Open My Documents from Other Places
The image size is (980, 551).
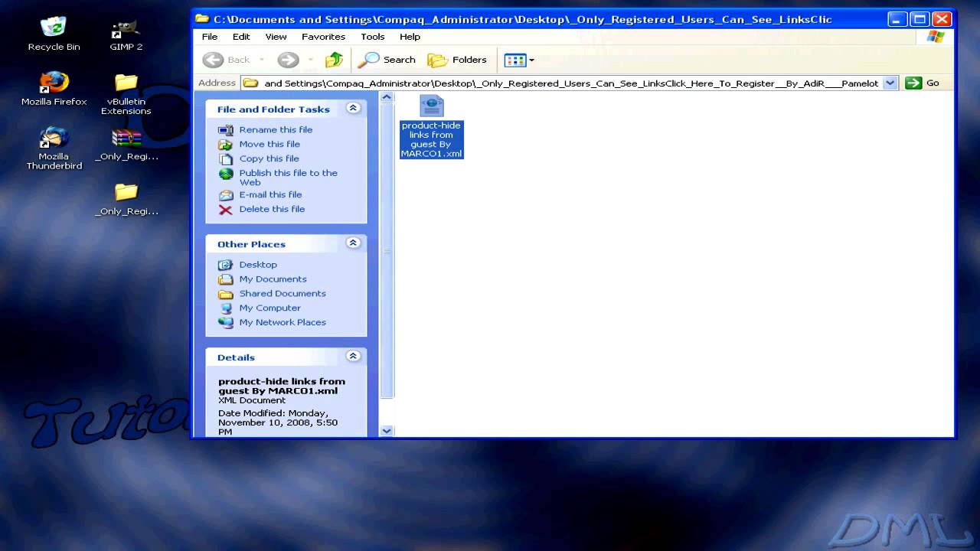click(273, 279)
